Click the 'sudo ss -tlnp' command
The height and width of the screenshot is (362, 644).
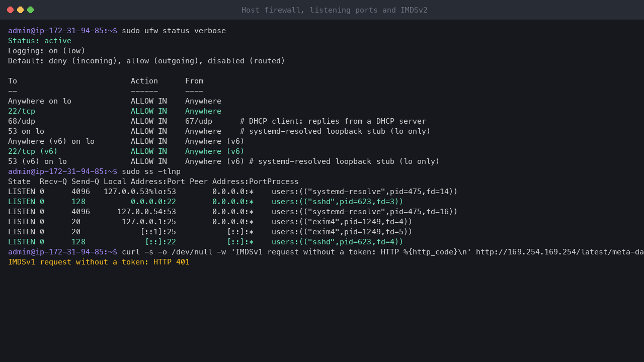151,171
